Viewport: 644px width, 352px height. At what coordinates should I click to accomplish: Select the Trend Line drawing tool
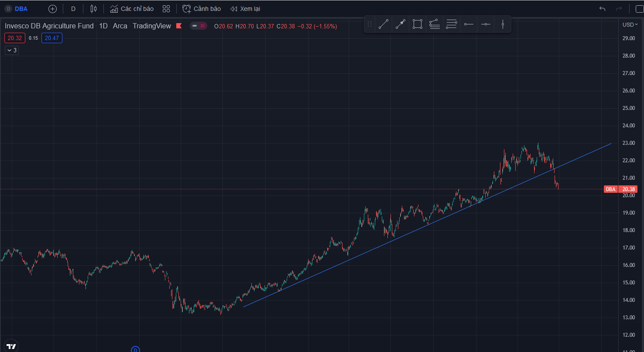pyautogui.click(x=384, y=24)
